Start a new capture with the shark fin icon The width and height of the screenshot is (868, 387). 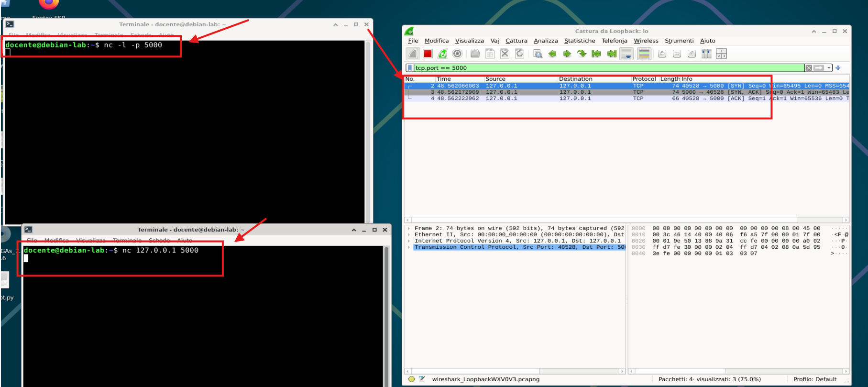click(x=413, y=54)
